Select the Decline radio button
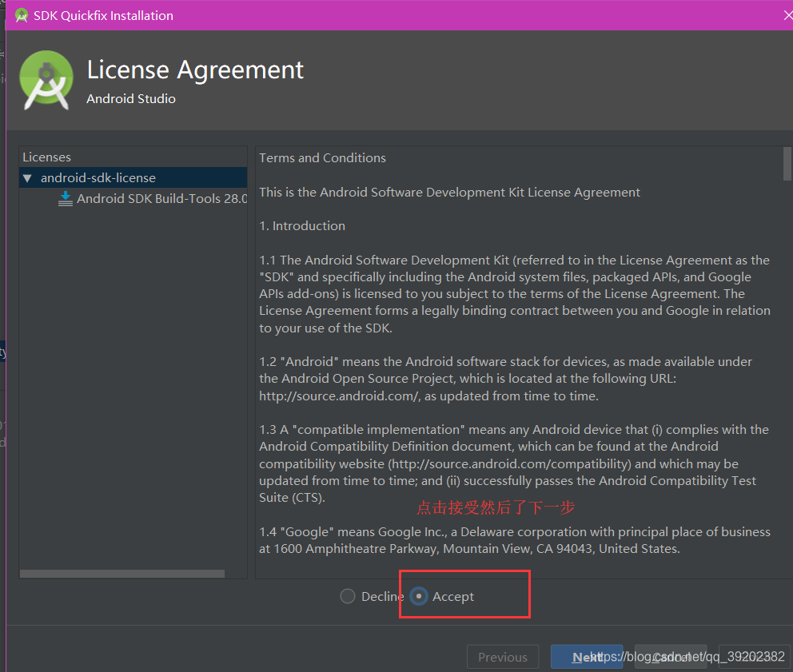The image size is (793, 672). click(348, 596)
